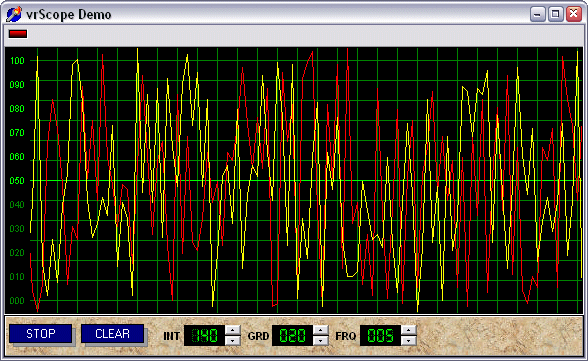
Task: Select the GRD display showing 020
Action: 292,336
